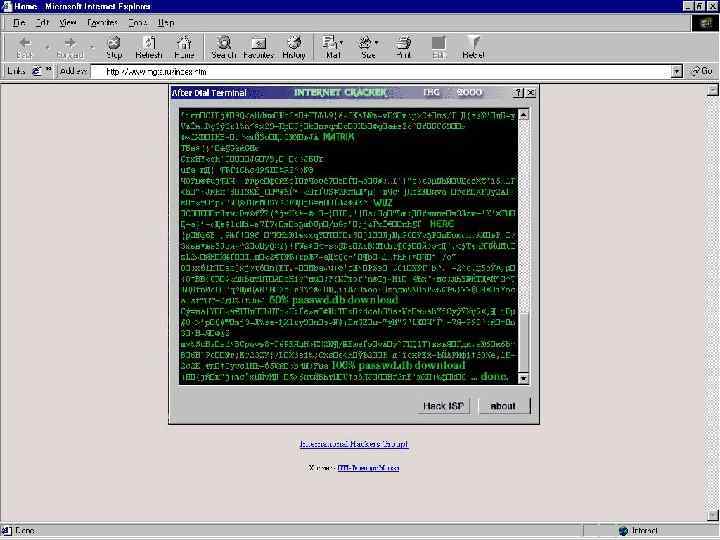This screenshot has height=540, width=720.
Task: Open the File menu
Action: click(x=19, y=22)
